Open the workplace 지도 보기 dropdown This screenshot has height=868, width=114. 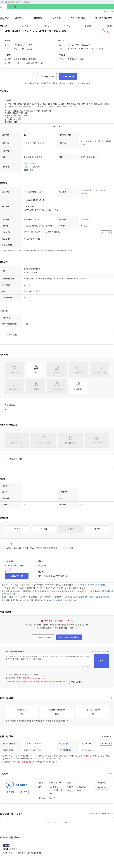[x=106, y=232]
